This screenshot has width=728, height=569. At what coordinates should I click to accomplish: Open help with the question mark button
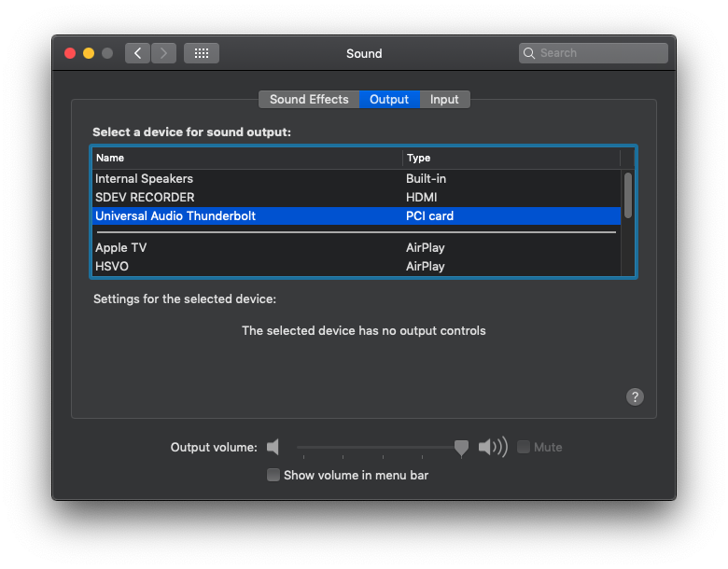[635, 396]
